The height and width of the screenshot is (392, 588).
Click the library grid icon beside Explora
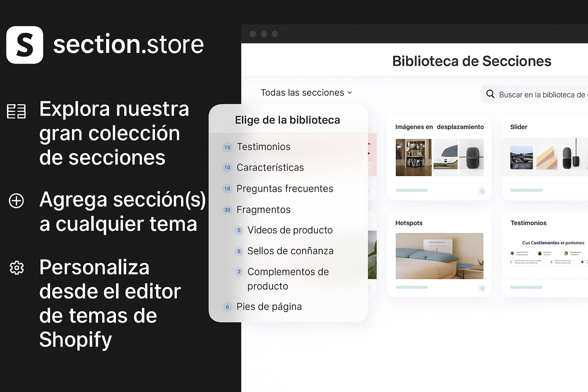[x=16, y=111]
